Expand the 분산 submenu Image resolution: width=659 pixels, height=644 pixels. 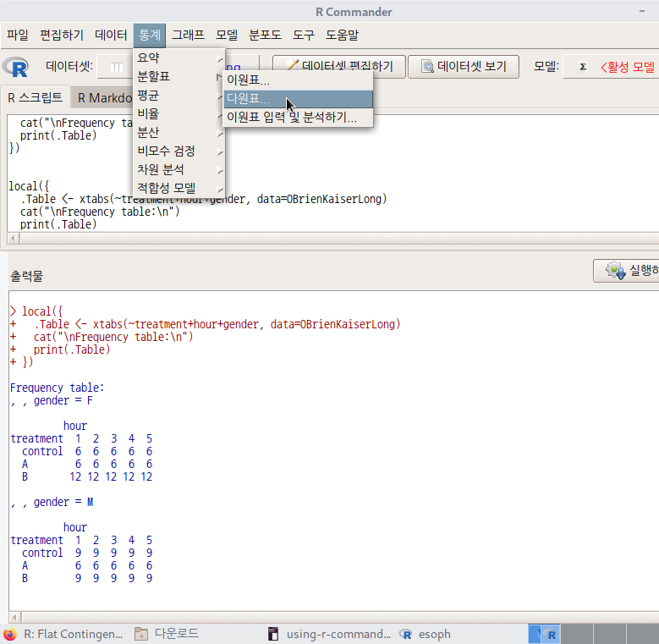coord(179,132)
